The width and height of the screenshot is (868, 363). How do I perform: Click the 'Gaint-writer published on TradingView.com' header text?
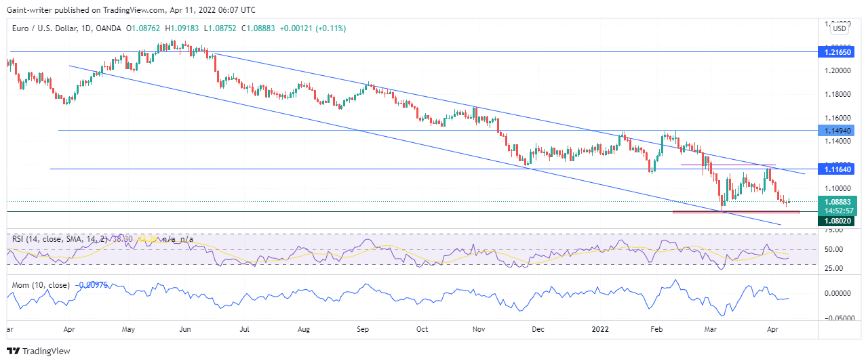point(87,9)
